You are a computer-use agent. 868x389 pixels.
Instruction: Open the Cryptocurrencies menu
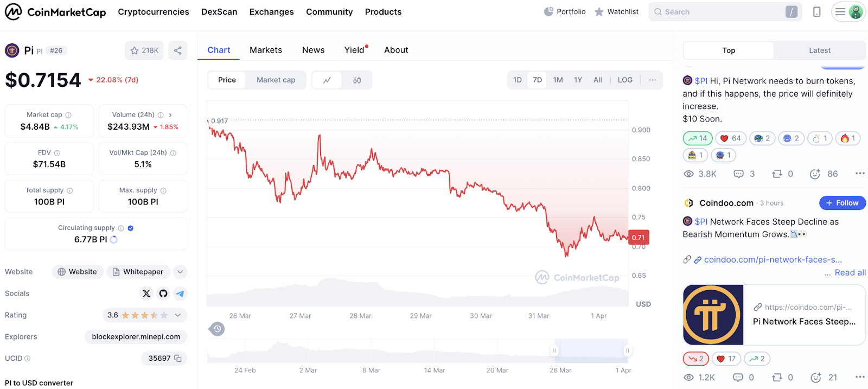click(154, 11)
